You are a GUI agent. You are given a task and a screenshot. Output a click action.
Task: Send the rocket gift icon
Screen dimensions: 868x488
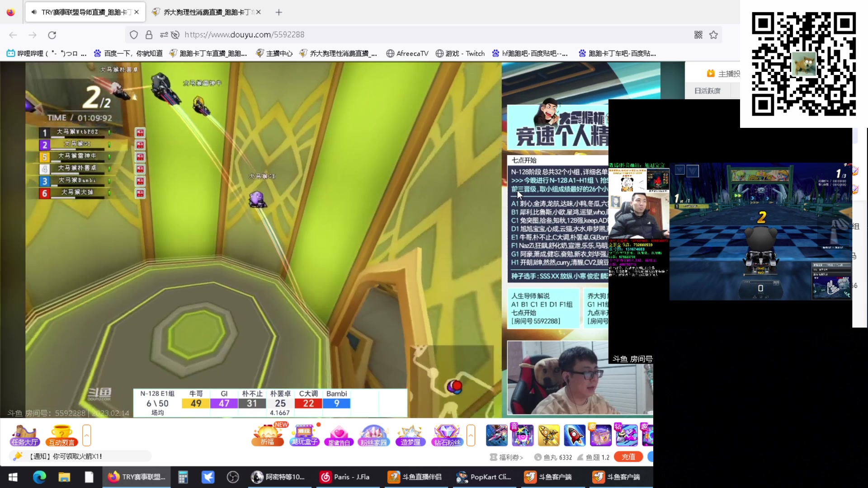click(x=574, y=435)
